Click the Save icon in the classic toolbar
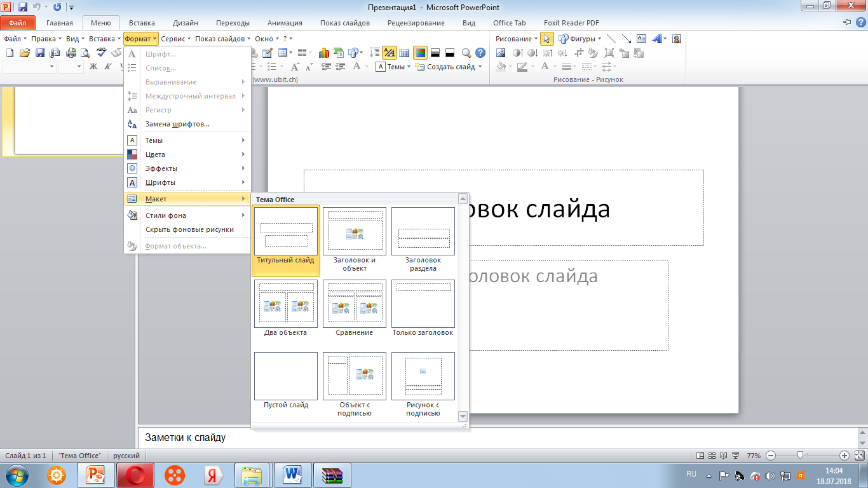Screen dimensions: 868x488 tap(39, 53)
